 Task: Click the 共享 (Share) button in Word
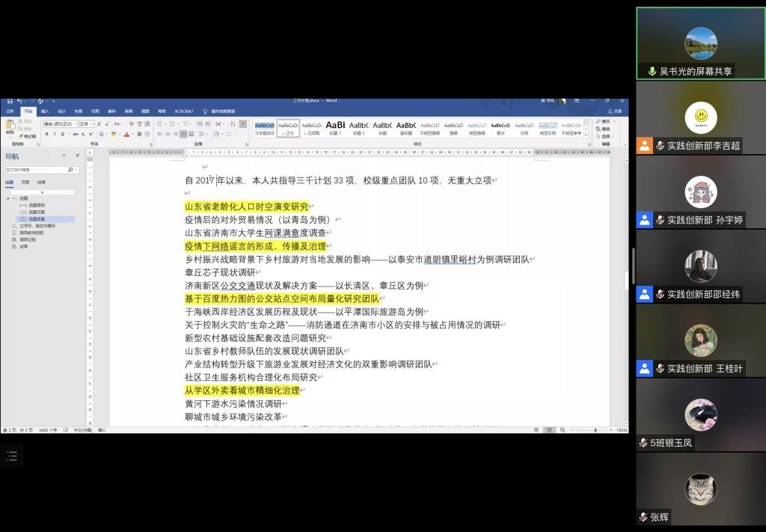pyautogui.click(x=615, y=111)
